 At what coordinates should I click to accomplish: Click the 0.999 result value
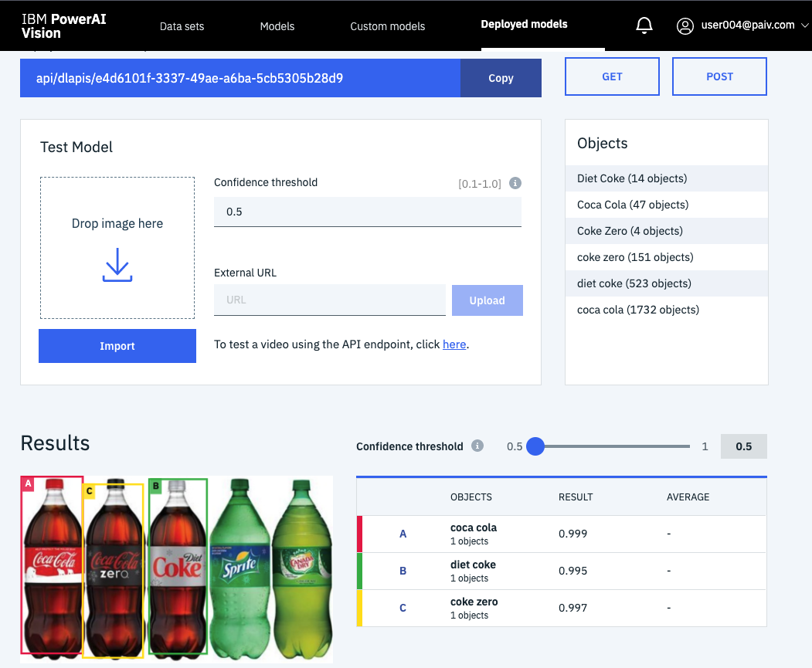coord(572,534)
